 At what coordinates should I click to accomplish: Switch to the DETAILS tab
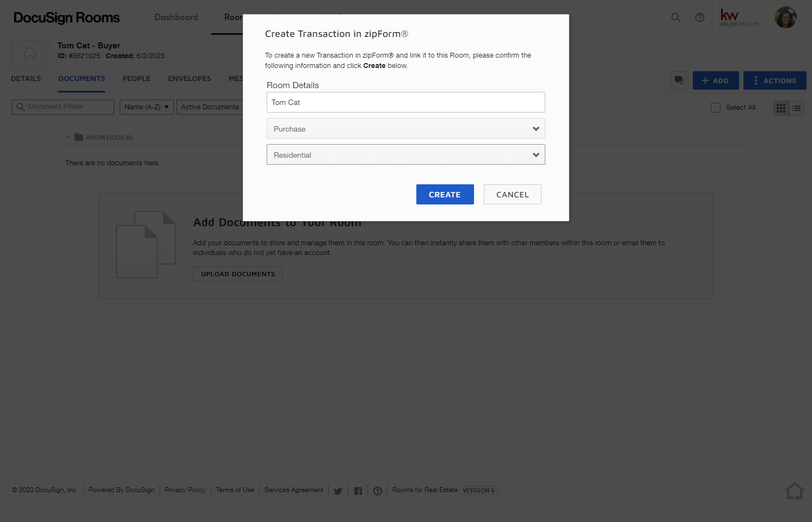coord(26,79)
